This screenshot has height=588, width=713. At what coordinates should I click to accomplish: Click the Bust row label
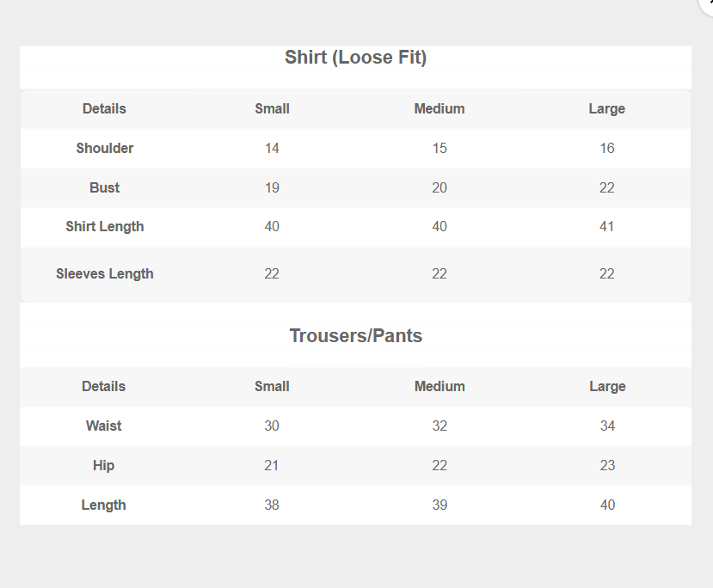click(105, 188)
